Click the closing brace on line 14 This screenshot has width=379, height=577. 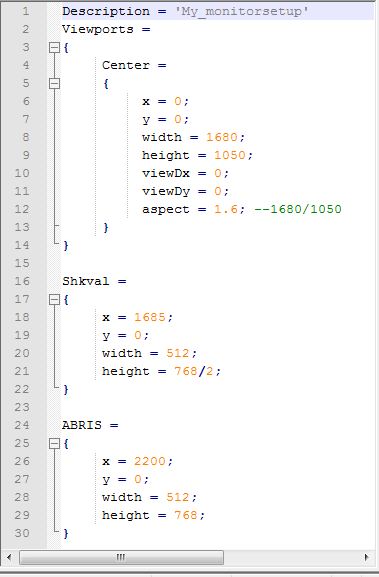click(66, 245)
